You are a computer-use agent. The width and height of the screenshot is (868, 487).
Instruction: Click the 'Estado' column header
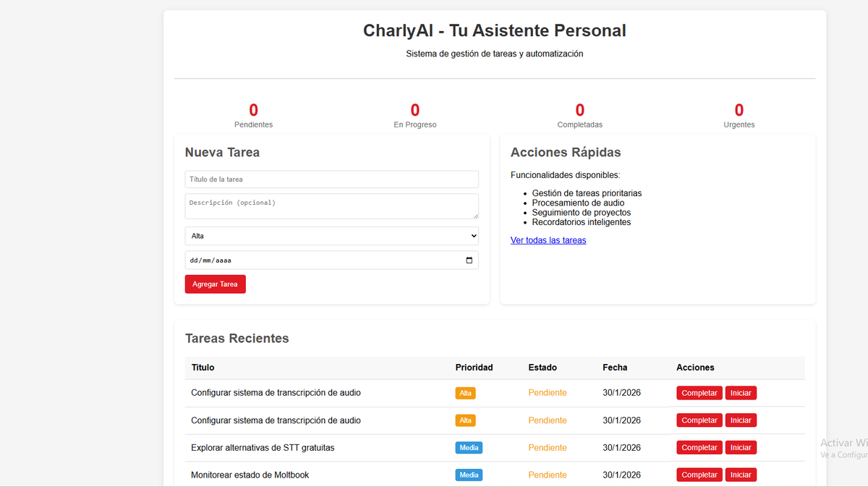543,368
